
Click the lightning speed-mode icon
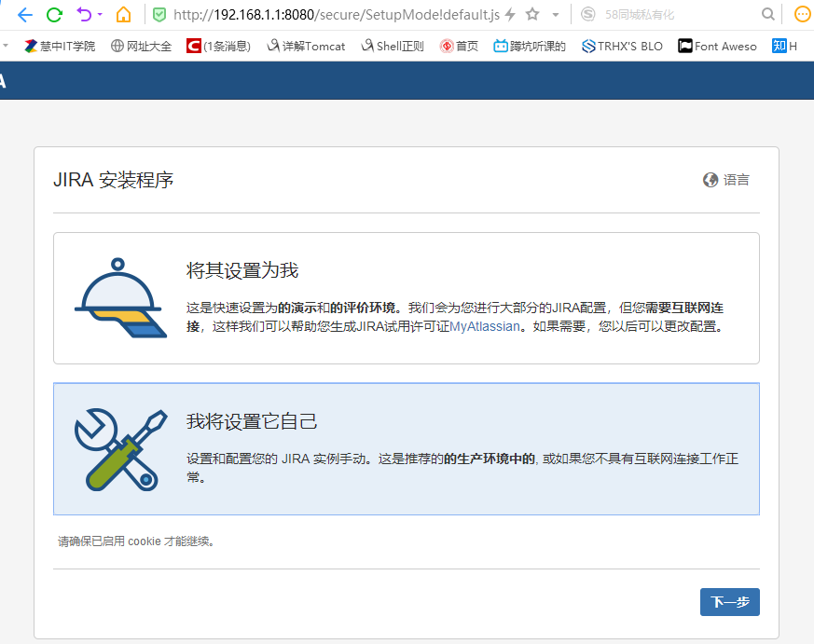coord(510,15)
